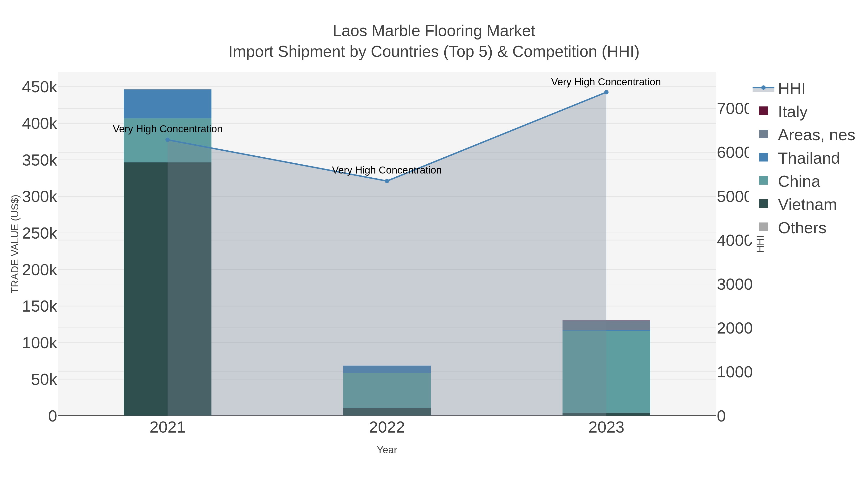
Task: Click the 50k y-axis tick label
Action: pyautogui.click(x=44, y=380)
